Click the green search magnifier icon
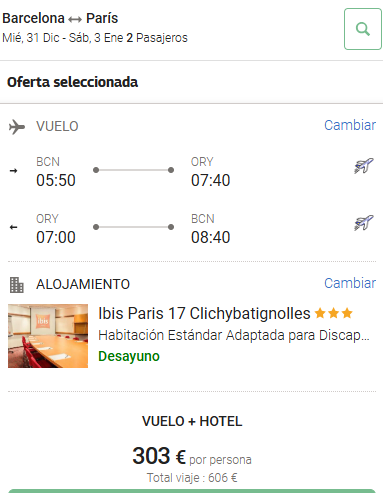The image size is (383, 493). [x=363, y=29]
